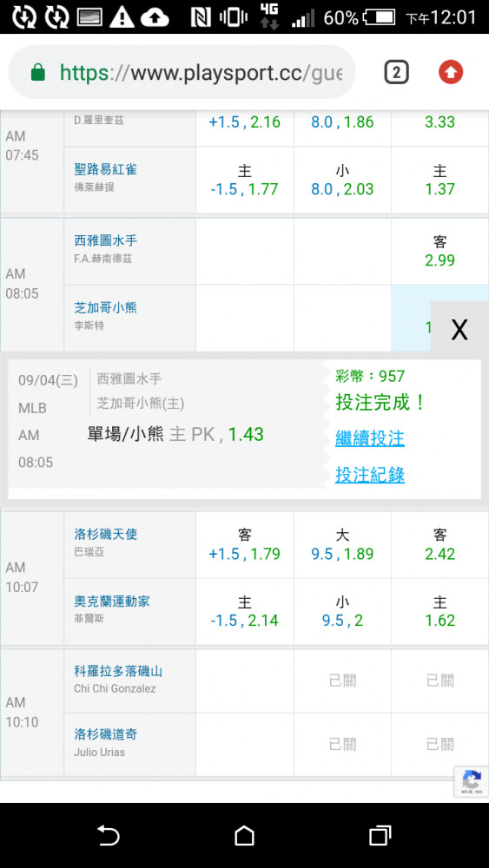The height and width of the screenshot is (868, 489).
Task: Tap the reCAPTCHA badge icon
Action: pos(472,782)
